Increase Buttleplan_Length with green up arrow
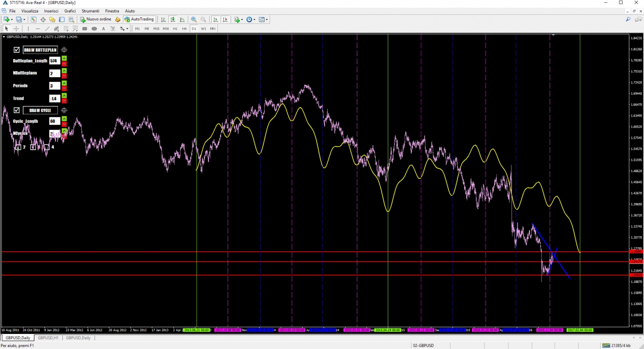This screenshot has height=349, width=644. (64, 58)
